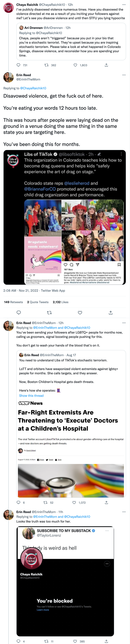Retweet Chaya Raichik's tweet with 362 retweets

46,65
